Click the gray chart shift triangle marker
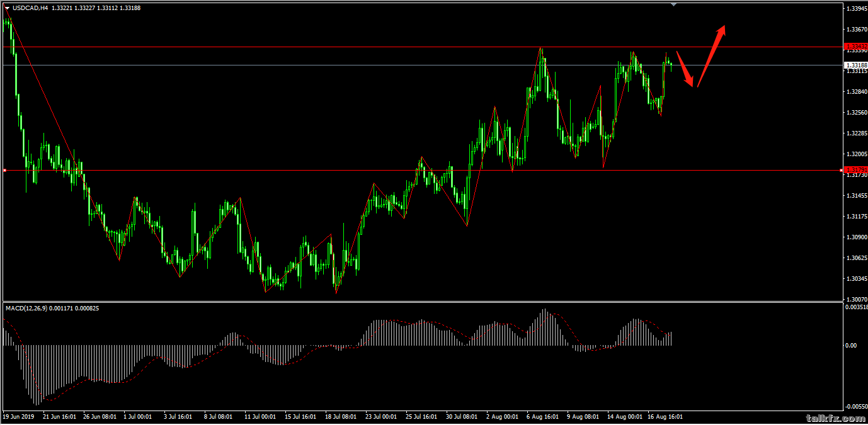Screen dimensions: 868x425 tap(674, 4)
